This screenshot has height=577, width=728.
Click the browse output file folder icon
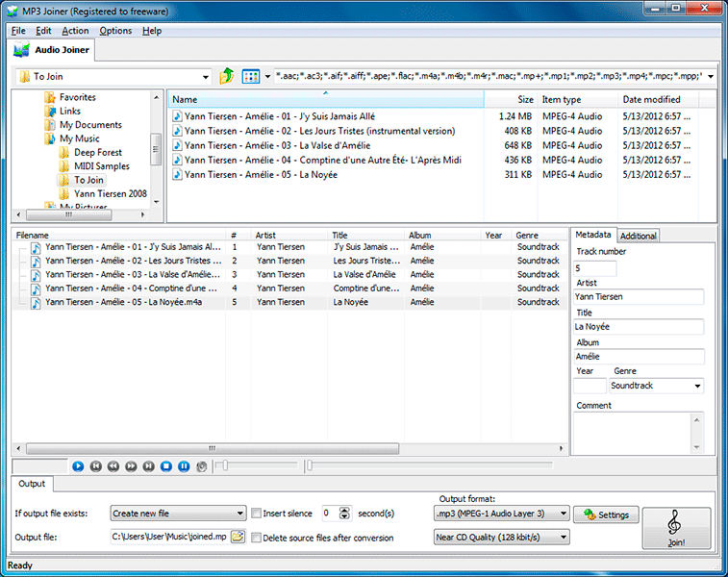(238, 537)
